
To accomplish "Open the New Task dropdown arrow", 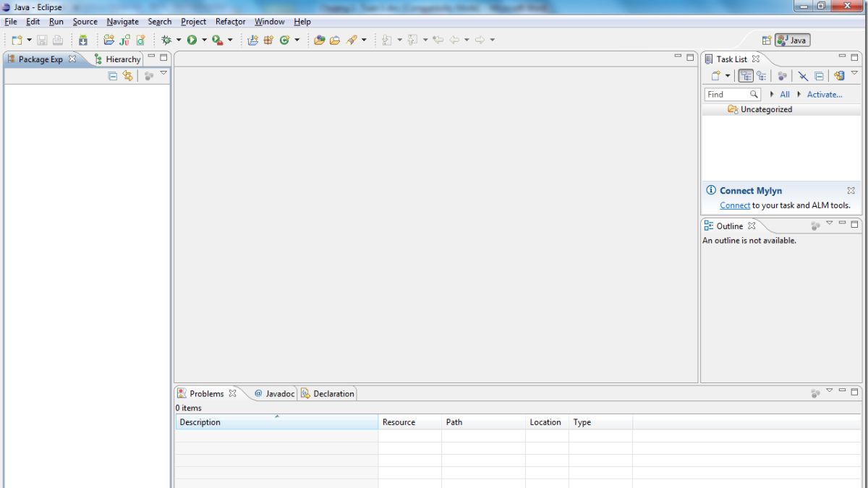I will [x=728, y=75].
